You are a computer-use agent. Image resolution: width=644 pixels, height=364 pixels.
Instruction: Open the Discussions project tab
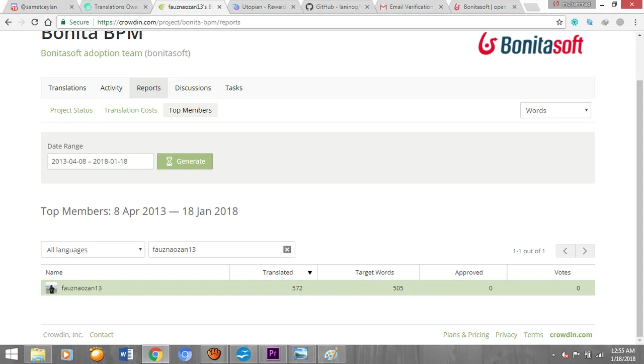click(x=193, y=88)
